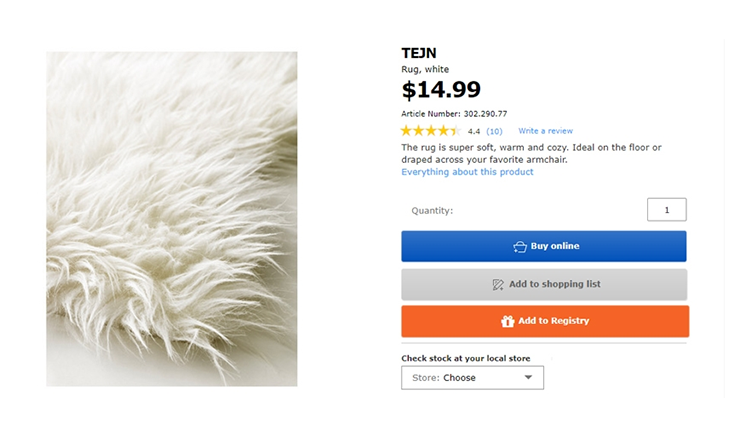Viewport: 740px width, 421px height.
Task: Click the TEJN product title
Action: pyautogui.click(x=419, y=53)
